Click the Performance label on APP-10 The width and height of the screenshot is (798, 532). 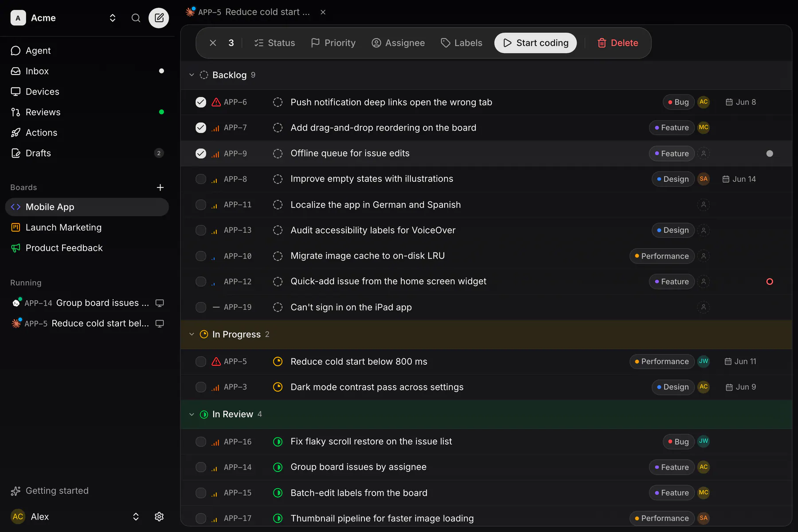(662, 256)
